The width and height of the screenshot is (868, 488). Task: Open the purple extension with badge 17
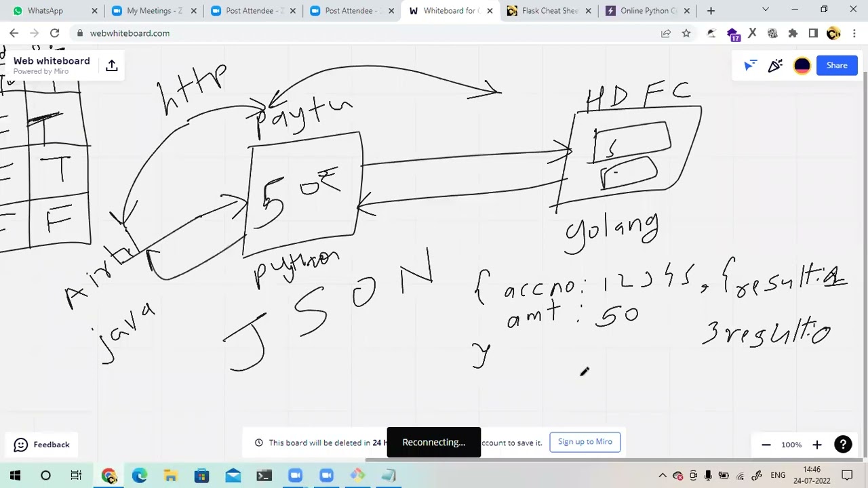tap(732, 34)
